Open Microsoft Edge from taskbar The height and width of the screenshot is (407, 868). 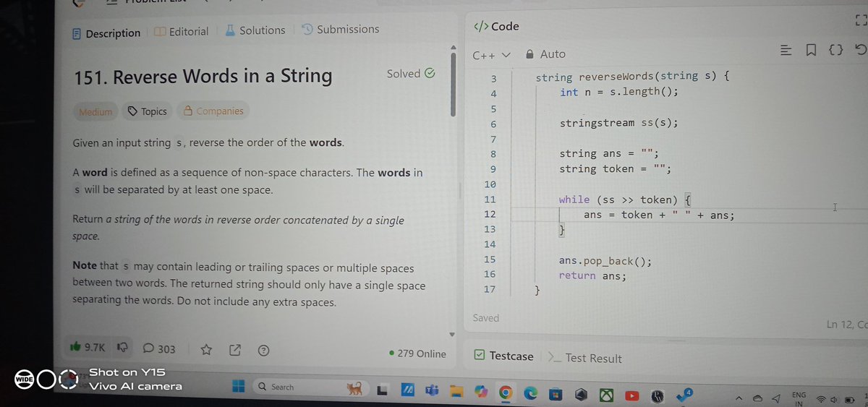[x=530, y=394]
